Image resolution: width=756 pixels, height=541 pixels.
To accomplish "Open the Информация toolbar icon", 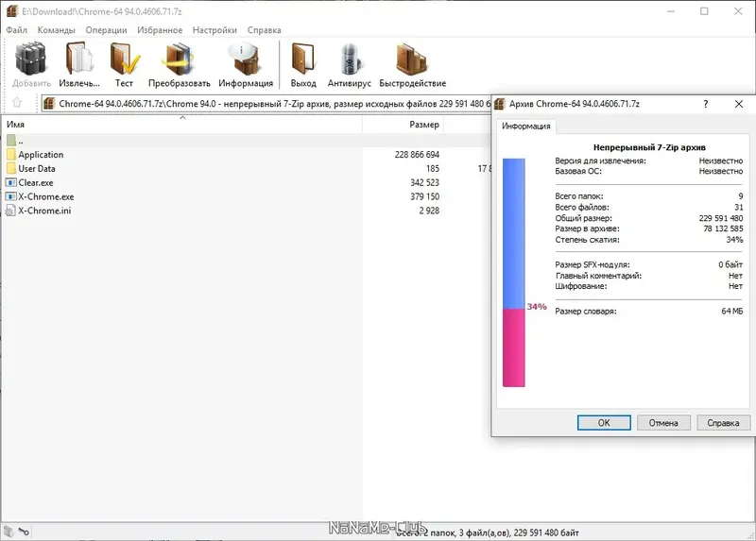I will (x=246, y=59).
